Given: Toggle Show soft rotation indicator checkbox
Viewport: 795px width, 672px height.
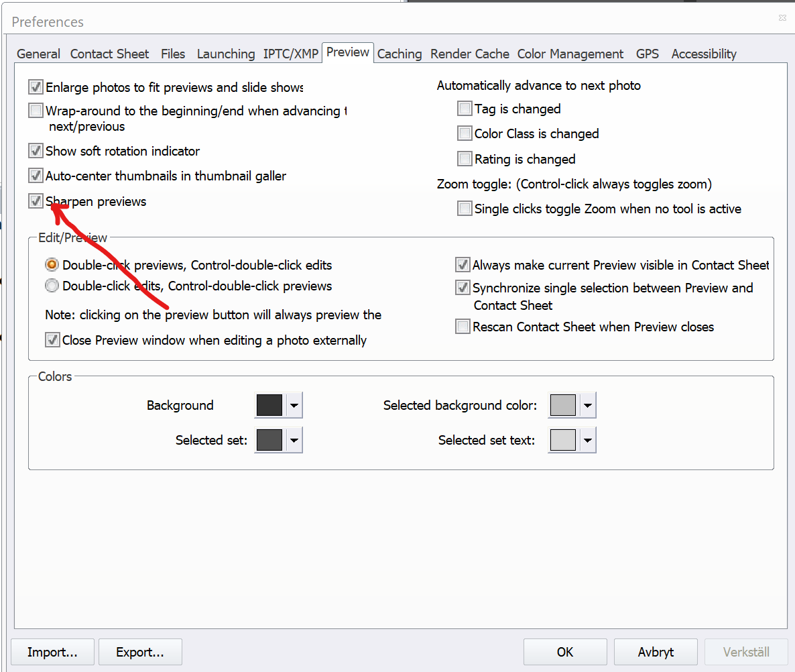Looking at the screenshot, I should 36,151.
